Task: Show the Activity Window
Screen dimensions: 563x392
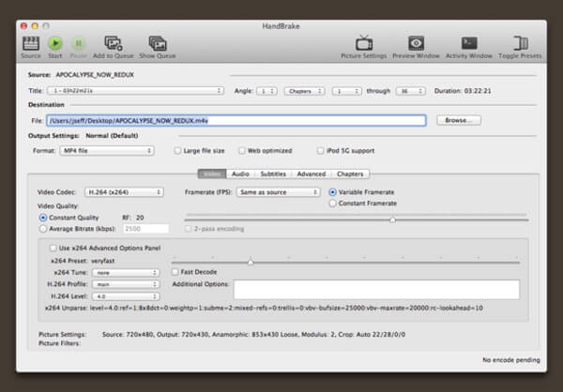Action: pos(469,42)
